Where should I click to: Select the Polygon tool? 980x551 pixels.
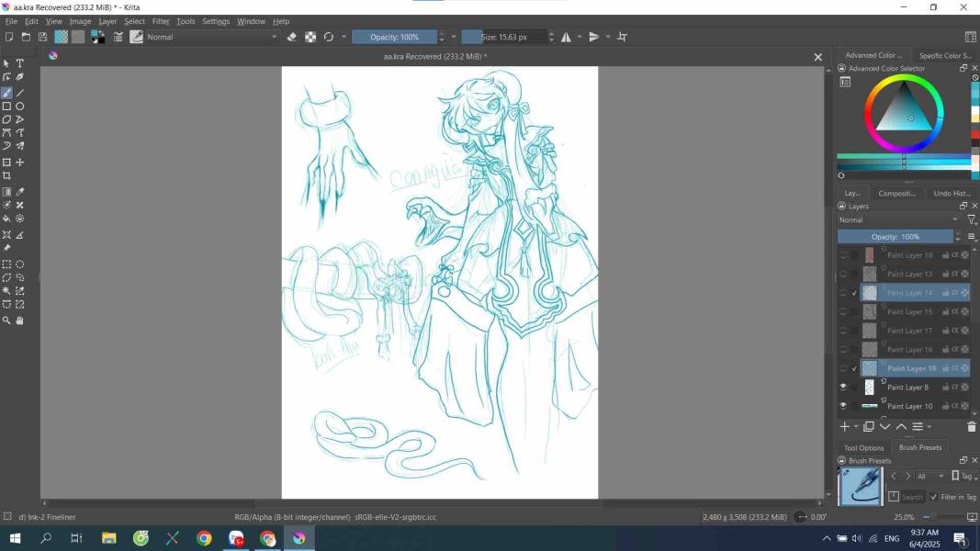tap(6, 119)
